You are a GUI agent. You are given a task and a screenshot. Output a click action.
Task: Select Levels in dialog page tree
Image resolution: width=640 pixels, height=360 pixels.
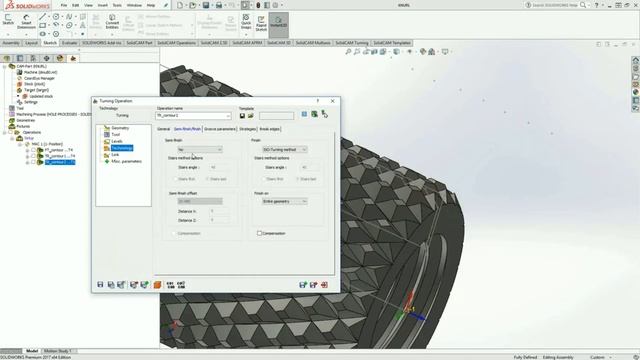pyautogui.click(x=117, y=141)
